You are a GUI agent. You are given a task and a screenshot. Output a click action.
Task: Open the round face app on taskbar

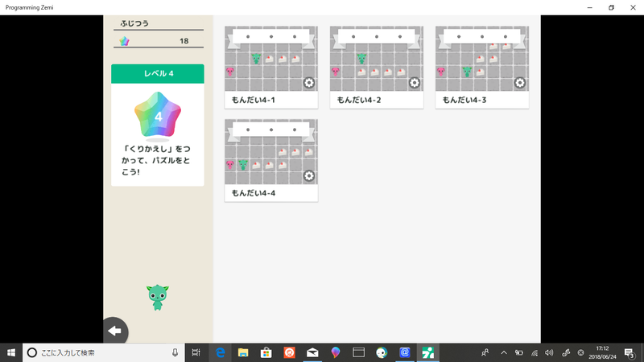pos(382,352)
